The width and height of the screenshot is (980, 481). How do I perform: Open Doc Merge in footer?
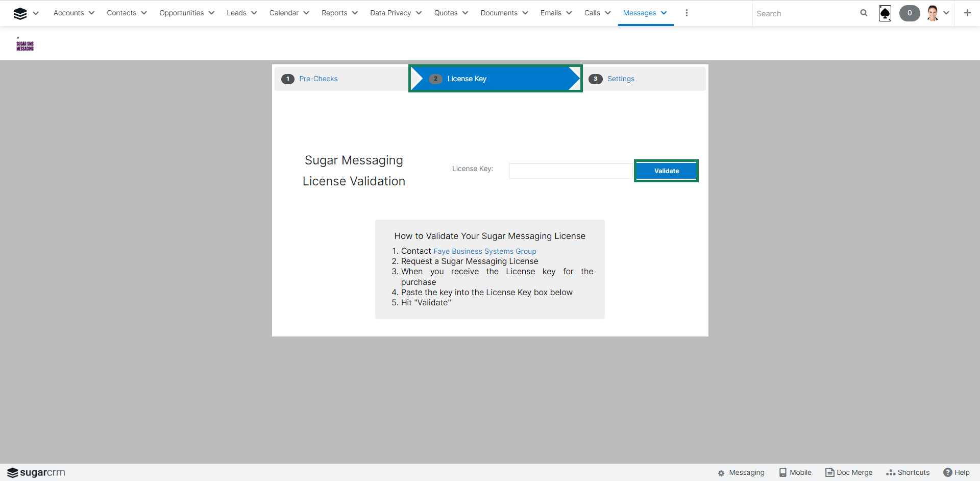pyautogui.click(x=849, y=472)
